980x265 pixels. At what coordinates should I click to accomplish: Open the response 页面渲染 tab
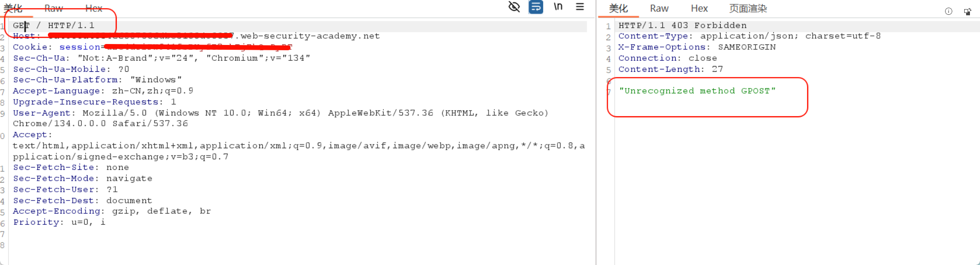point(748,9)
